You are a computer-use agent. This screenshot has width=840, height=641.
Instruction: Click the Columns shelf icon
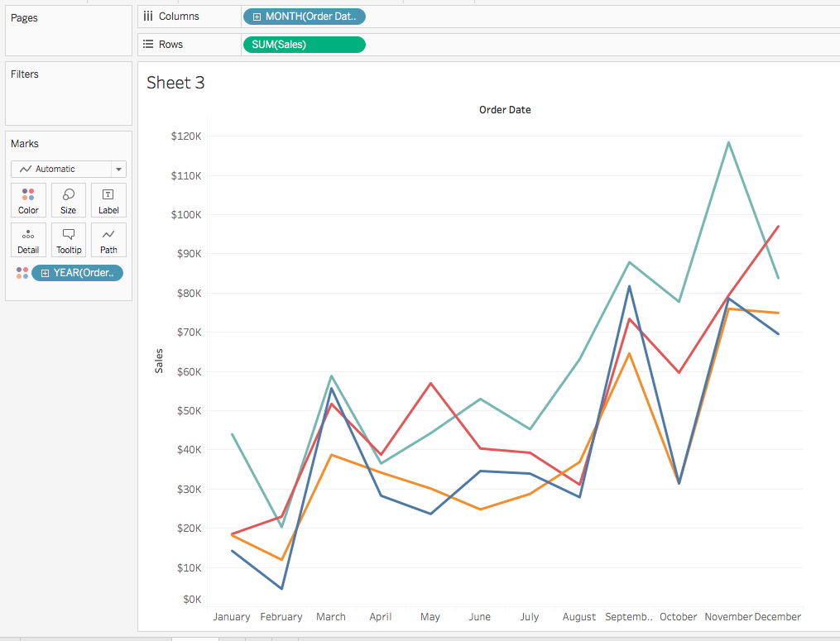coord(148,17)
